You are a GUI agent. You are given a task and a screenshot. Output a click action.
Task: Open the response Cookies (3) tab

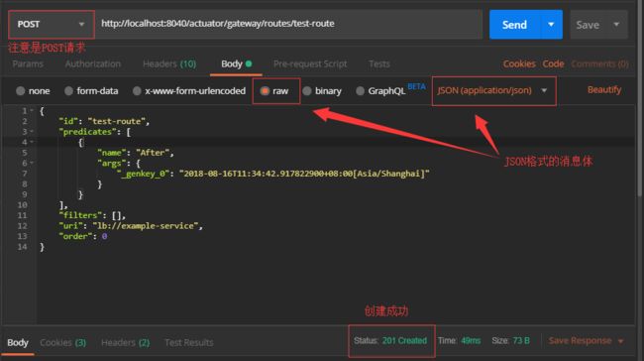point(62,342)
